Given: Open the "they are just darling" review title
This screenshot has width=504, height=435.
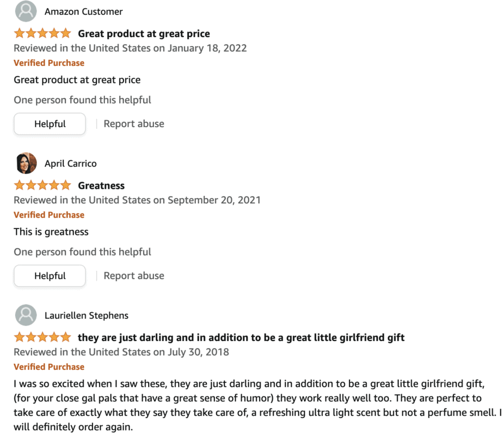Looking at the screenshot, I should point(241,338).
